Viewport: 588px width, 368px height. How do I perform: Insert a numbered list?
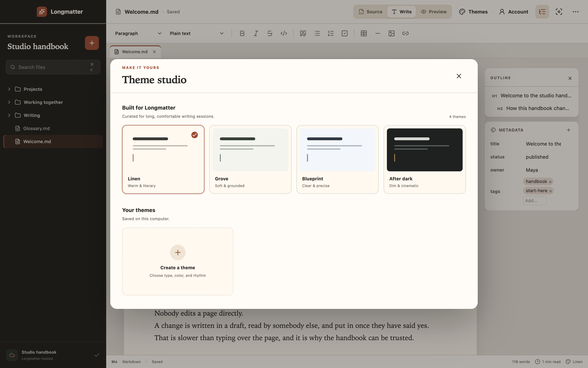331,33
